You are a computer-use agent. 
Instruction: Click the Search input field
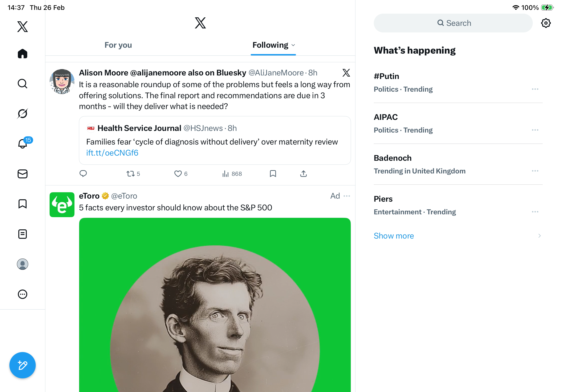(x=453, y=23)
